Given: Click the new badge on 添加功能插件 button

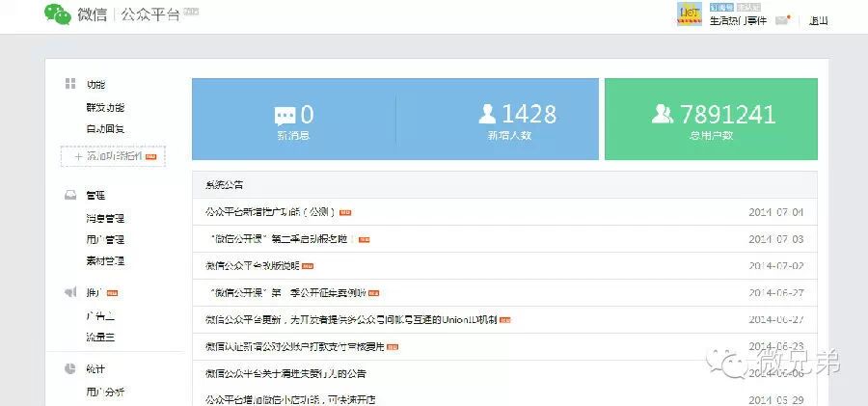Looking at the screenshot, I should (x=150, y=157).
